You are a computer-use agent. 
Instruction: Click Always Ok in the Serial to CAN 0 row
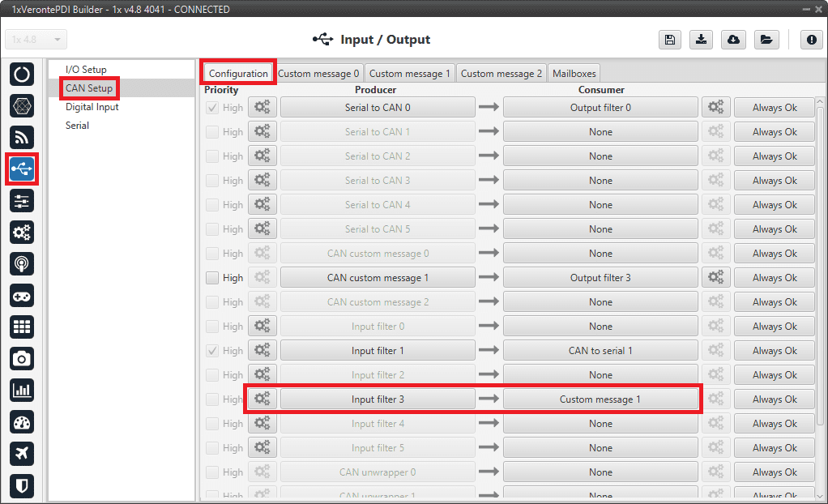[774, 108]
